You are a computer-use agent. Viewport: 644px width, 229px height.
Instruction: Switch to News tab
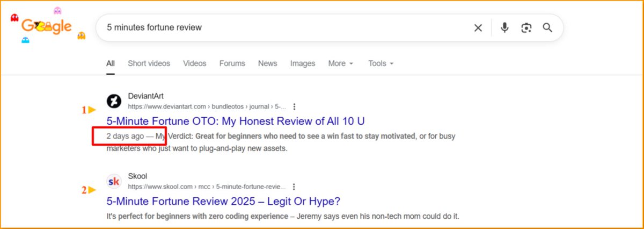click(x=267, y=63)
